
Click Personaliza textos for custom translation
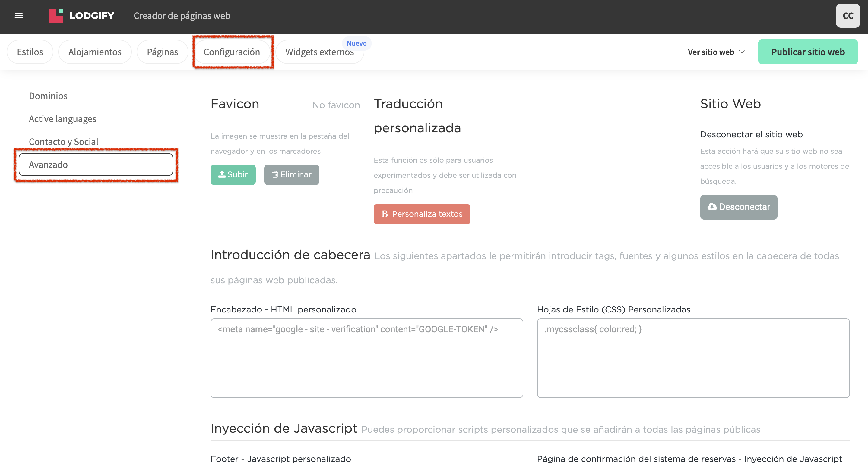[422, 214]
